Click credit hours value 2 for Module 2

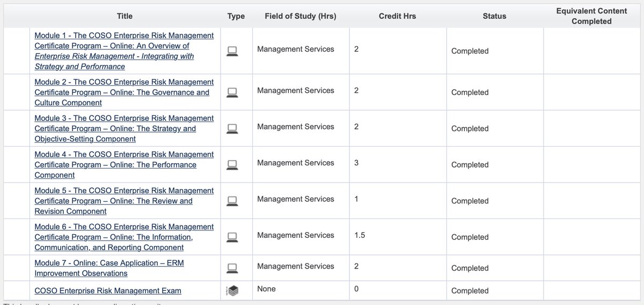pyautogui.click(x=357, y=90)
